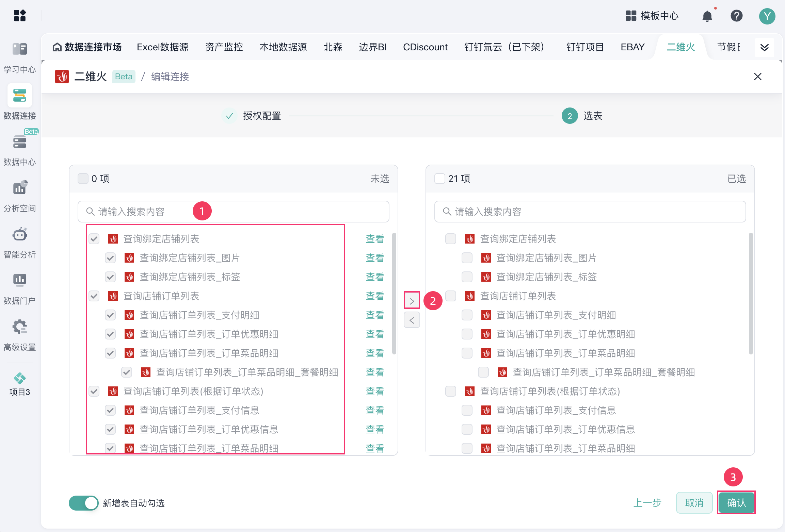Focus the 未选 search input field
The image size is (785, 532).
click(234, 212)
